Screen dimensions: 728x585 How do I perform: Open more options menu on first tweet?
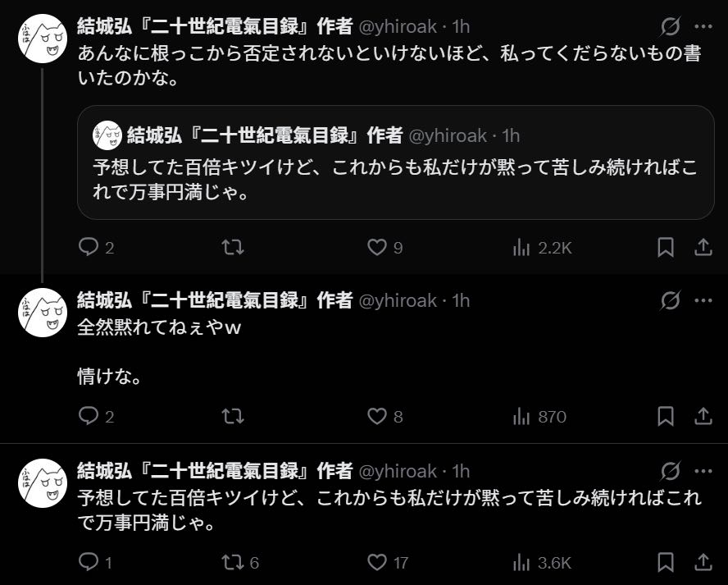703,26
